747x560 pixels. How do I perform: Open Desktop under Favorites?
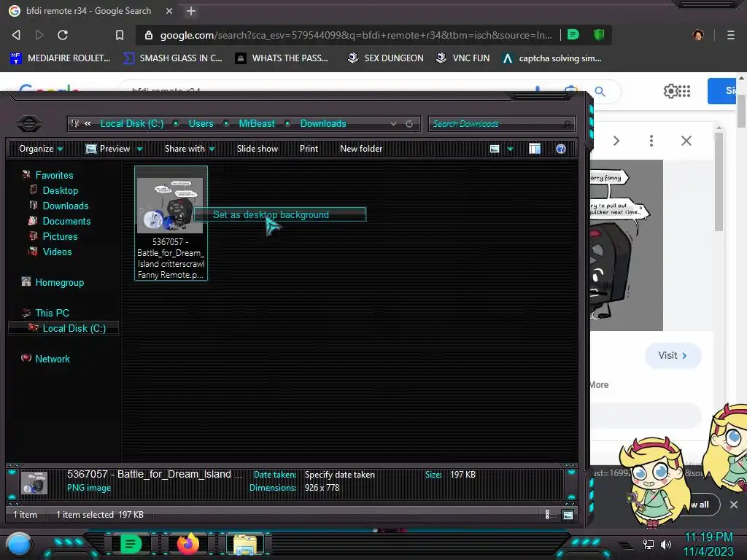point(61,190)
